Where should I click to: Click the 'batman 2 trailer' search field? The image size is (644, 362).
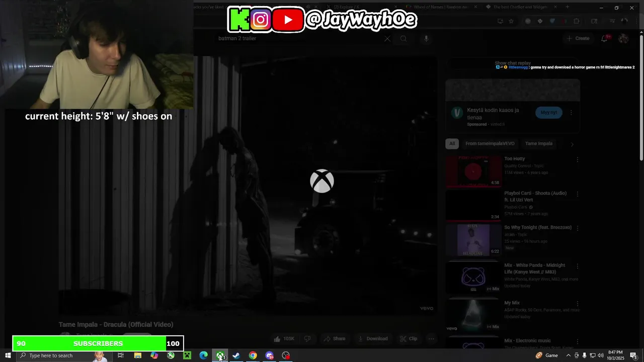click(299, 39)
